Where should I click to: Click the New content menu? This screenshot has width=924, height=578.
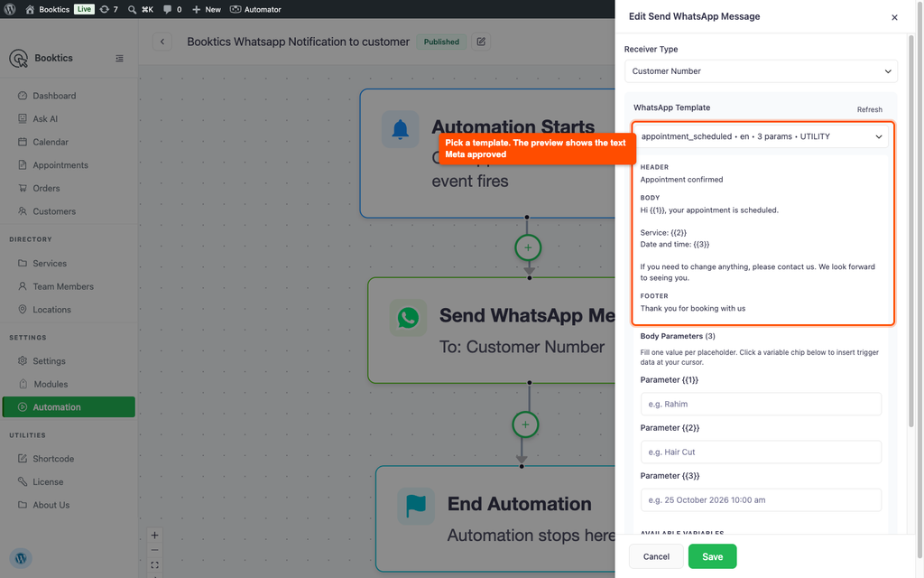point(207,9)
